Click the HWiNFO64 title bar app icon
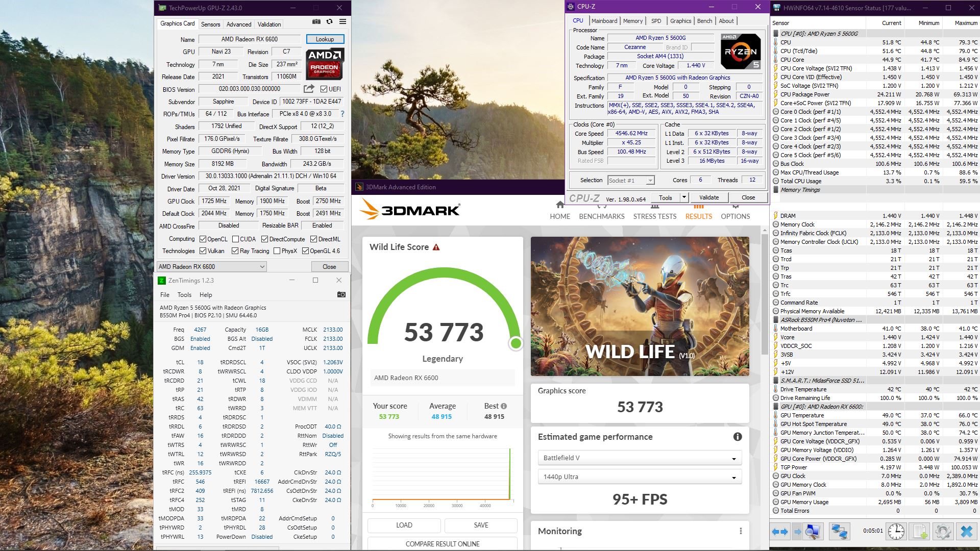 click(x=777, y=8)
